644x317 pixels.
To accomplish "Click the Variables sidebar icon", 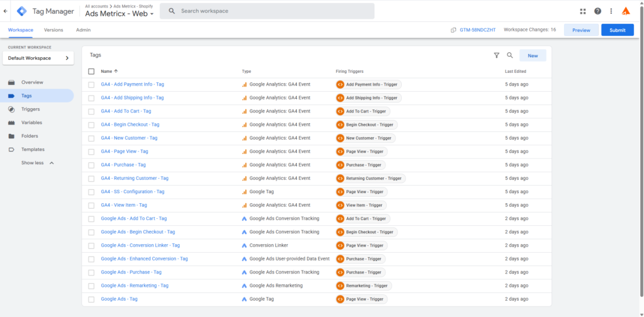I will (12, 123).
